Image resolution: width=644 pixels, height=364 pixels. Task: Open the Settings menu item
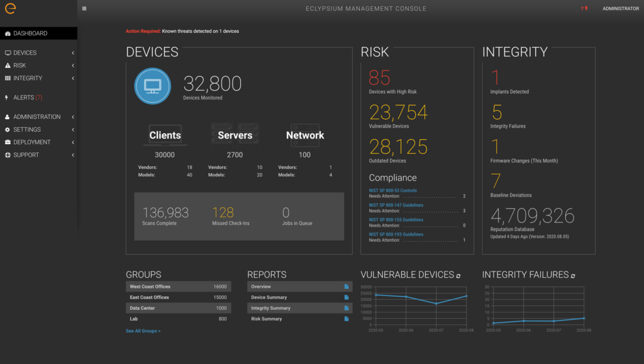(x=38, y=130)
